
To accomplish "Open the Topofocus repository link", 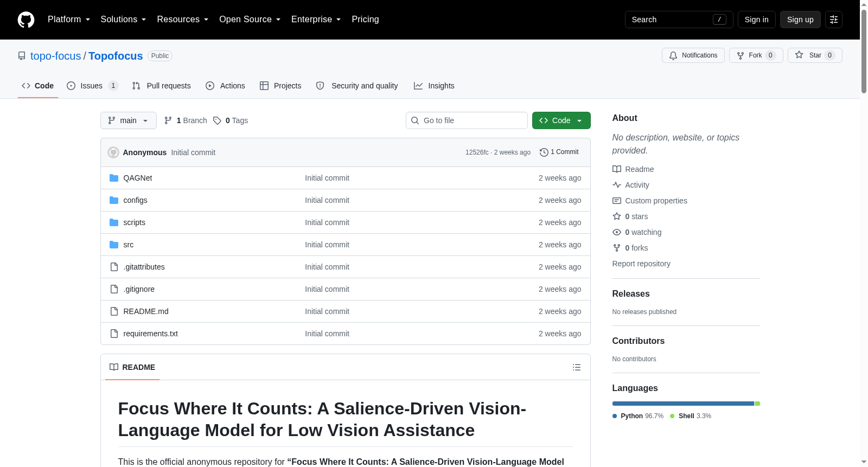I will coord(116,56).
